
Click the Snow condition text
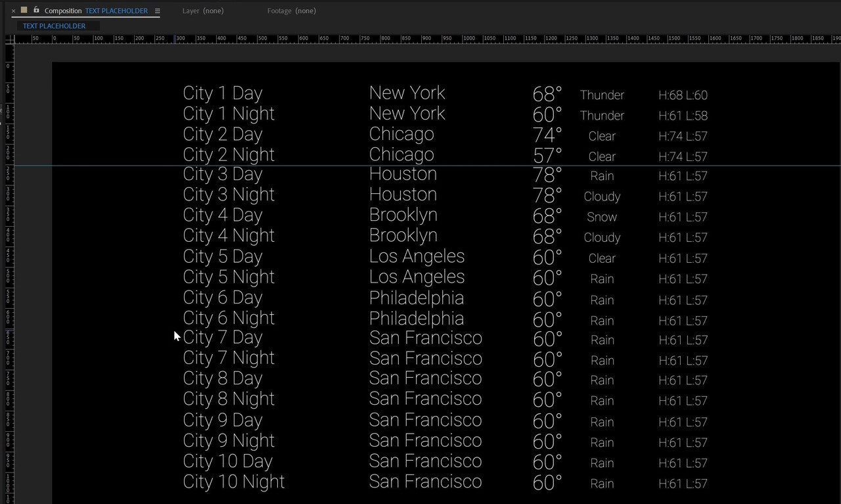pyautogui.click(x=602, y=217)
